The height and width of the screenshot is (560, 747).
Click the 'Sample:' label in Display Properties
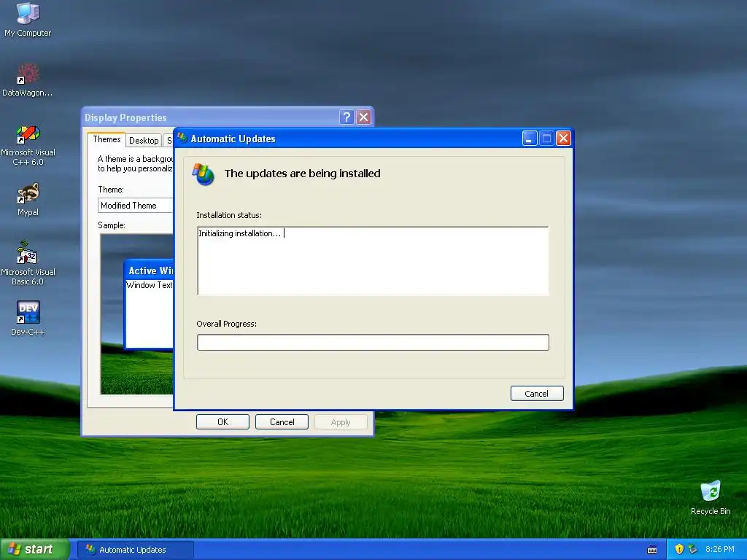coord(112,225)
